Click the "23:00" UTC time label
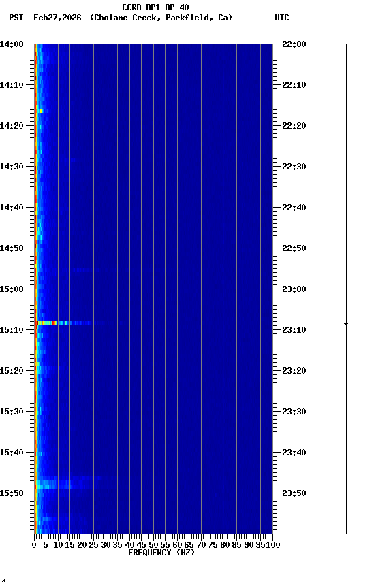376x588 pixels. [294, 289]
